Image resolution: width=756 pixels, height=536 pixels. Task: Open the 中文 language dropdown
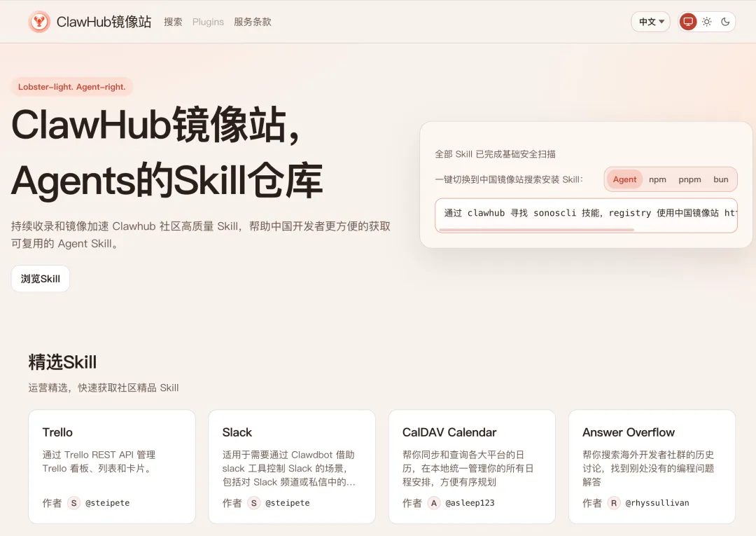651,22
